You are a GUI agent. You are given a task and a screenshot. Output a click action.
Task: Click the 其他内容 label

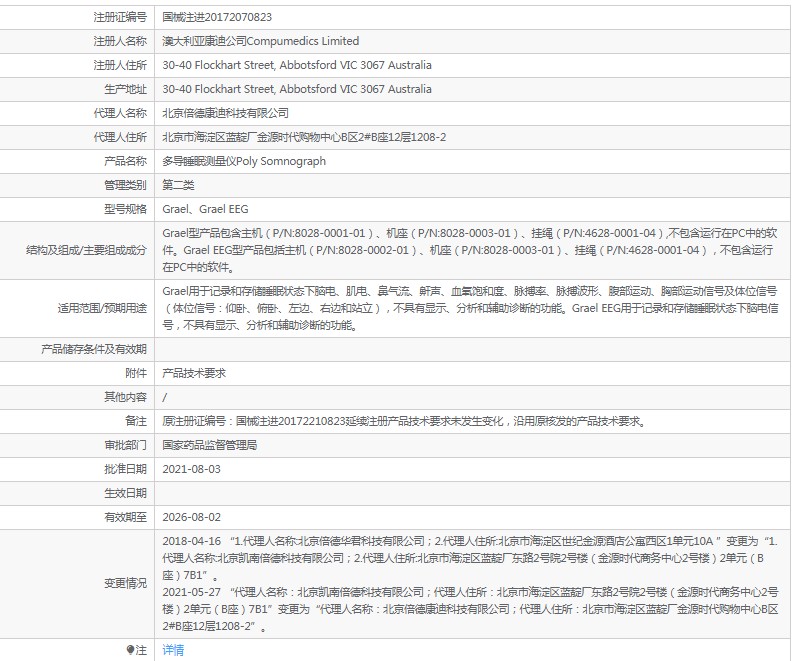[125, 397]
